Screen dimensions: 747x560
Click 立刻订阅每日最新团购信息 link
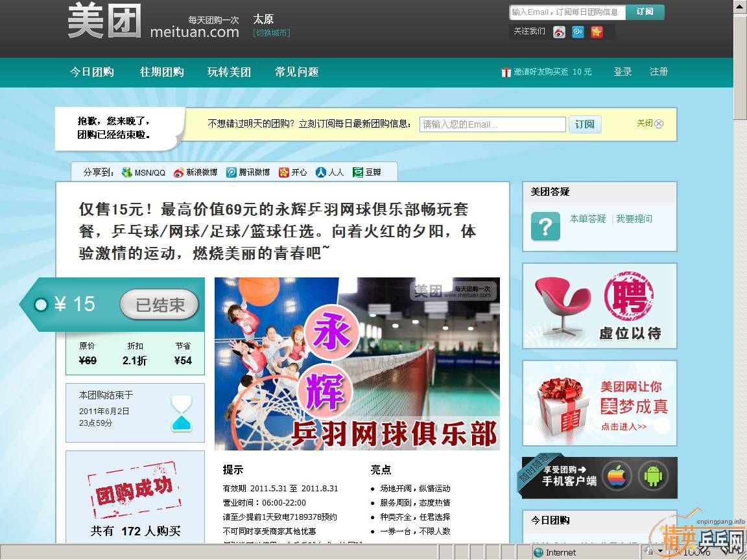355,124
